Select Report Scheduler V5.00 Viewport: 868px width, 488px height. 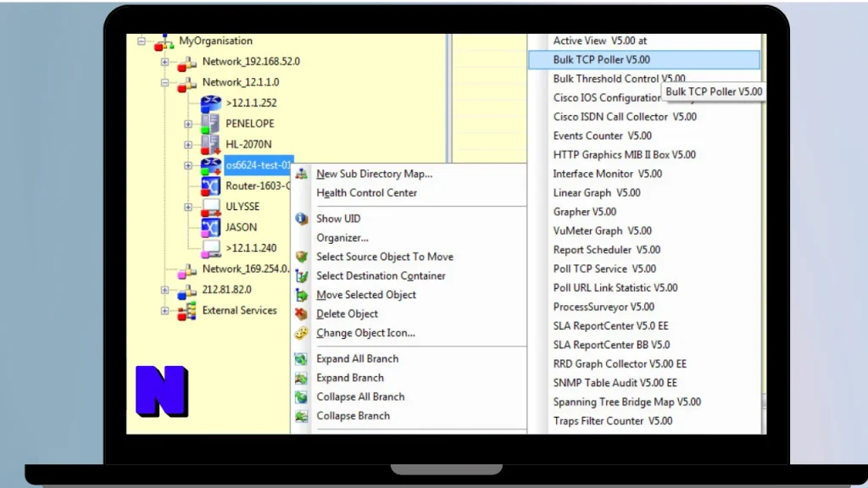point(644,250)
